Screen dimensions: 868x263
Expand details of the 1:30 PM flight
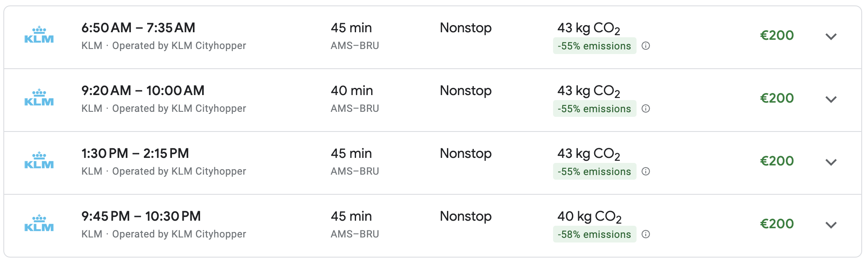[x=831, y=162]
